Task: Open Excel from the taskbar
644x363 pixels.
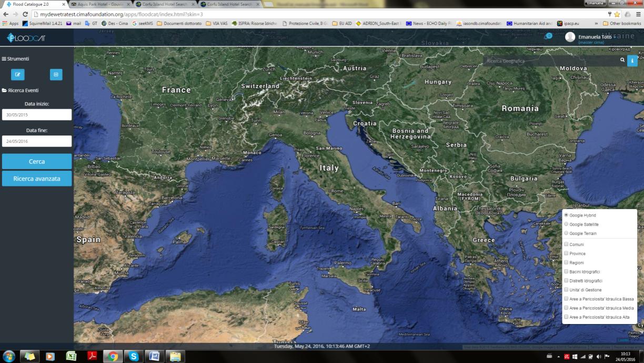Action: point(71,356)
